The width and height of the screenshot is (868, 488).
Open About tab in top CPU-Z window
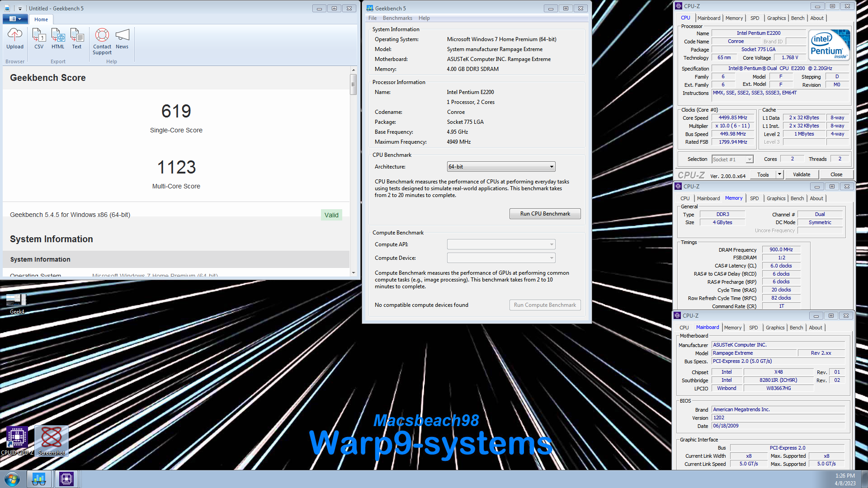pos(816,18)
